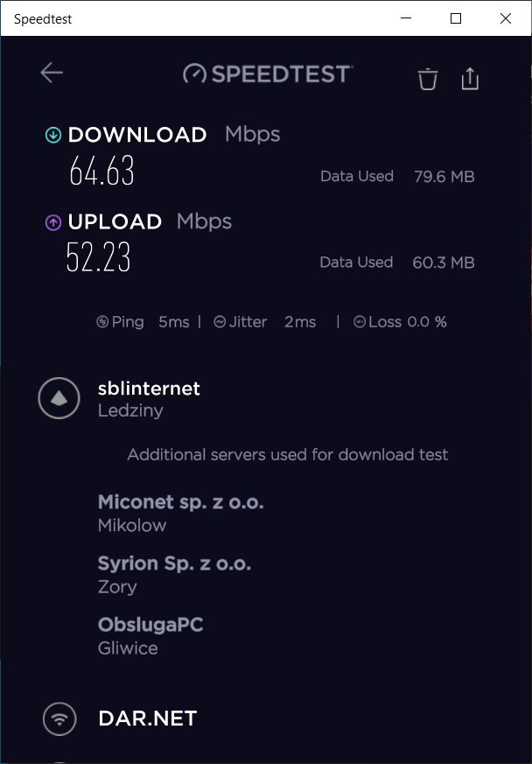The height and width of the screenshot is (764, 532).
Task: Click the Speedtest gauge logo
Action: 194,74
